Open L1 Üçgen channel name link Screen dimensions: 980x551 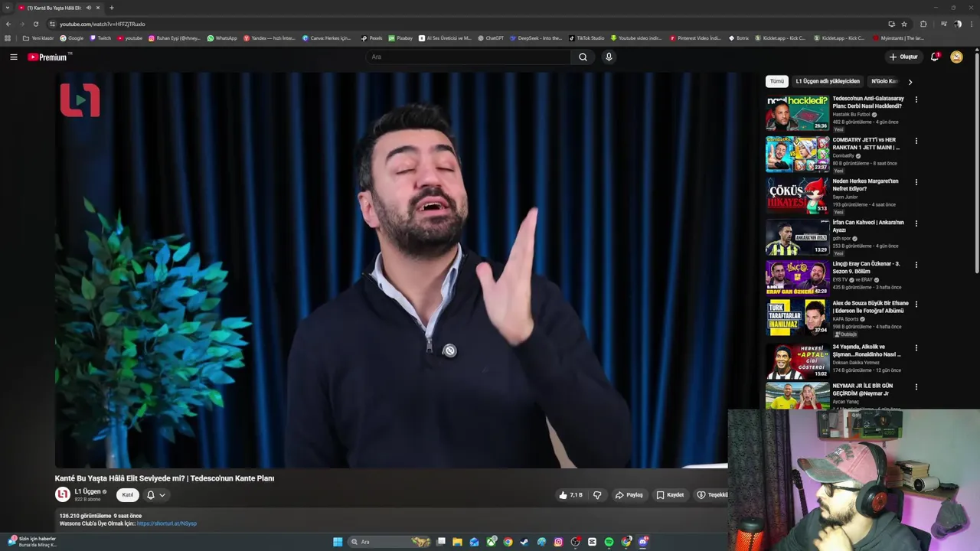point(88,491)
